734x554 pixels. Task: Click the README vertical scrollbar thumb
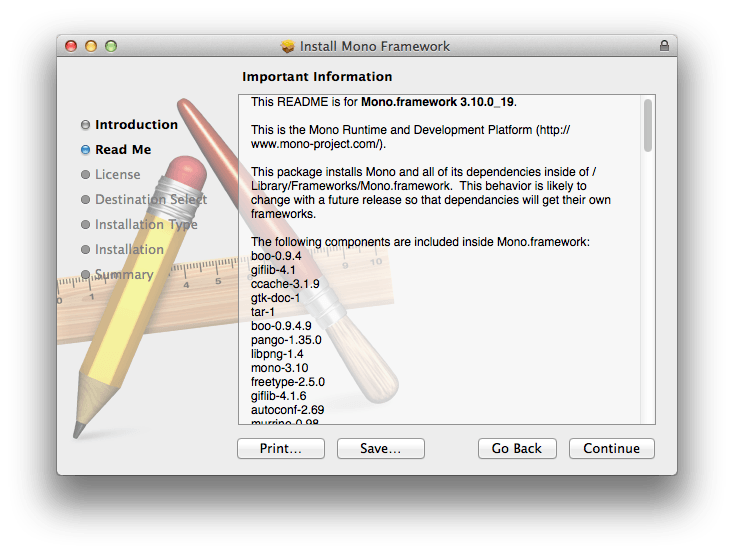648,125
